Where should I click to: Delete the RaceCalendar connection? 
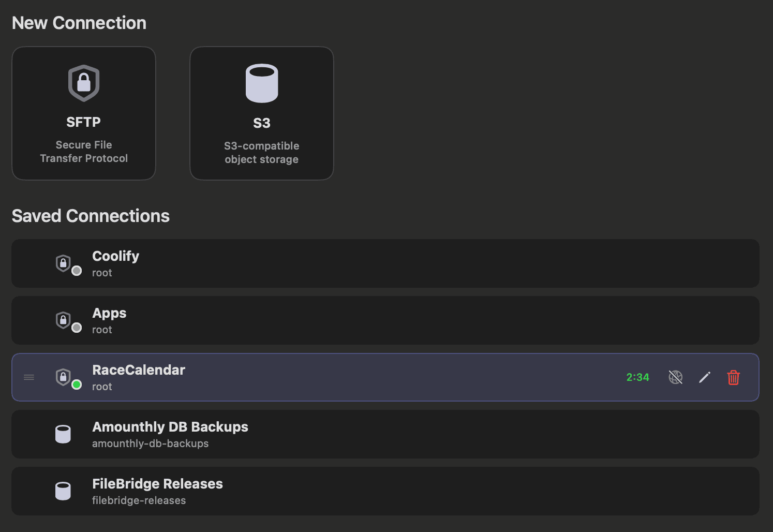[x=734, y=377]
